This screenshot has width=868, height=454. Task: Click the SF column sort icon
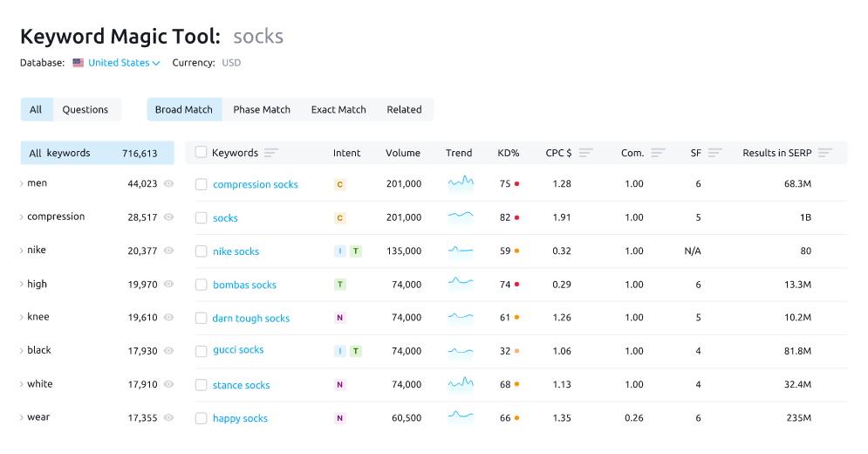tap(714, 153)
